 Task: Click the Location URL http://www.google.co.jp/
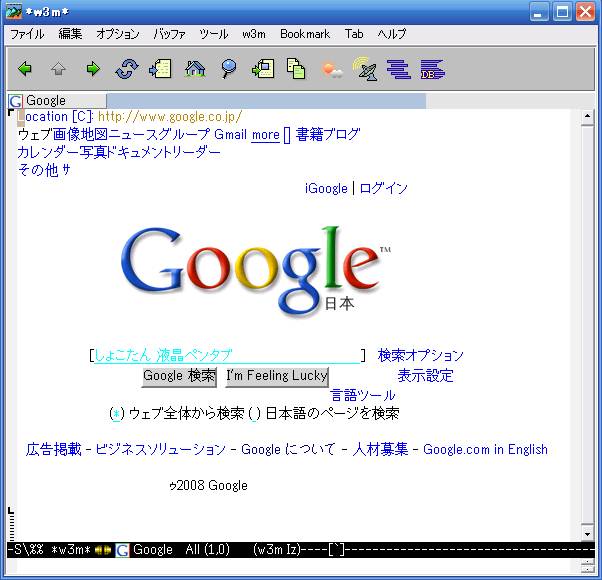(170, 117)
